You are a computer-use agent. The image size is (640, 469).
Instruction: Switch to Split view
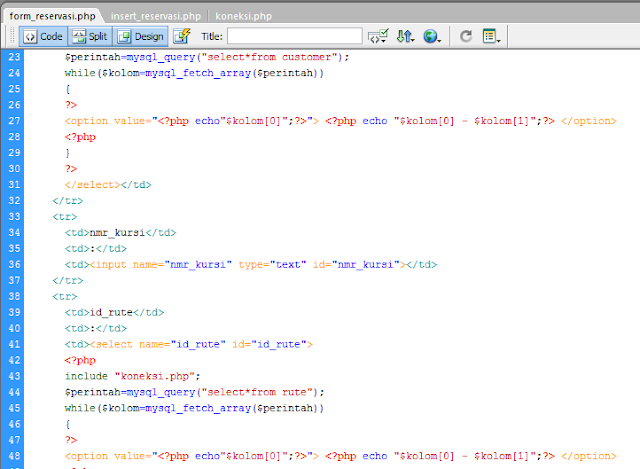click(x=90, y=36)
